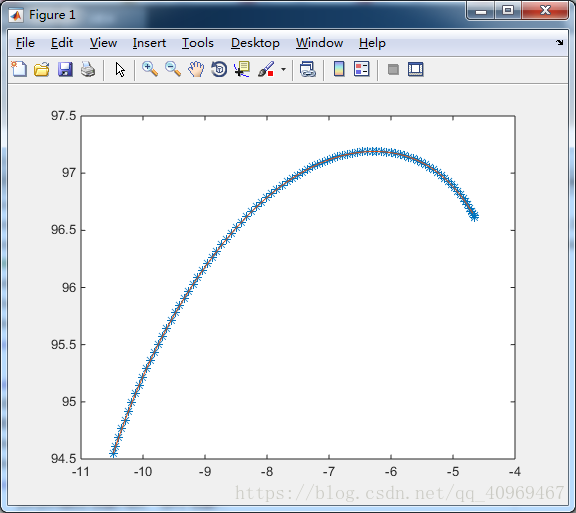
Task: Click the Link Plot toolbar icon
Action: [307, 69]
